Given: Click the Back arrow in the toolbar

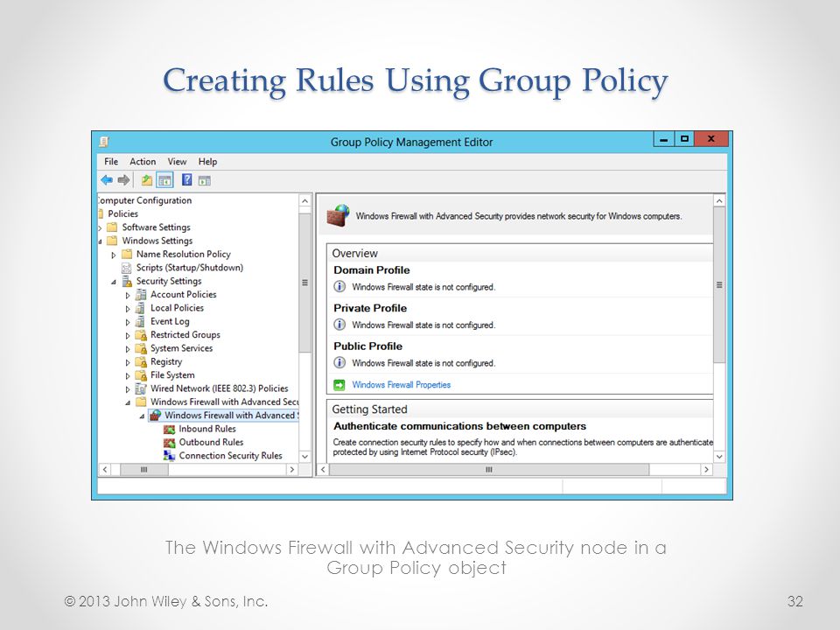Looking at the screenshot, I should (107, 180).
